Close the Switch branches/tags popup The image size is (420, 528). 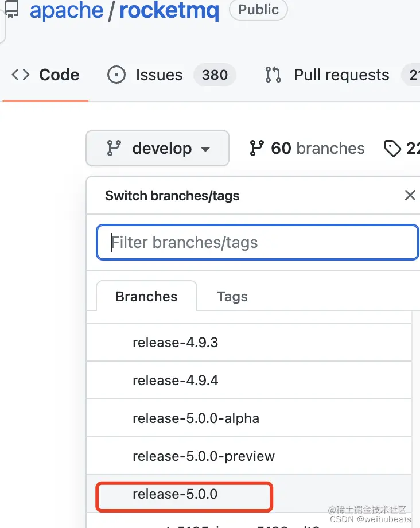pyautogui.click(x=410, y=195)
